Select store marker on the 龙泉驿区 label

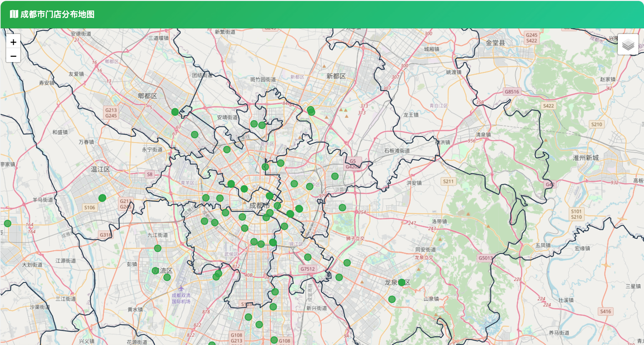pyautogui.click(x=401, y=282)
